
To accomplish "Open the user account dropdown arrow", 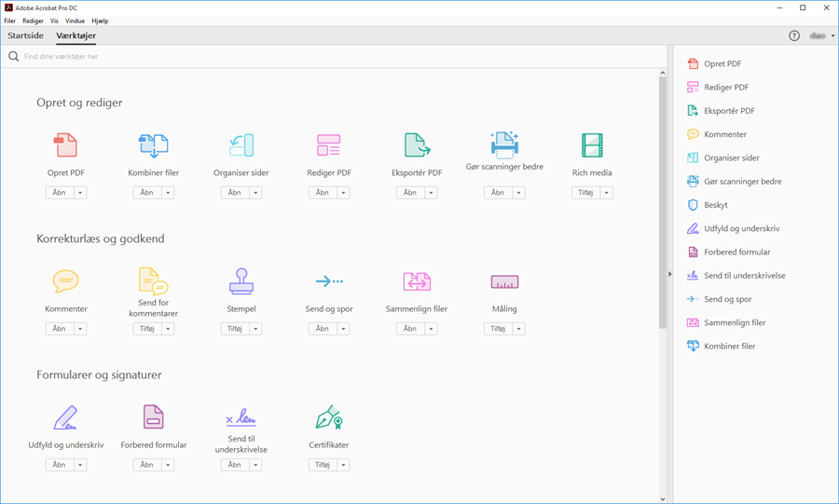I will pos(832,35).
